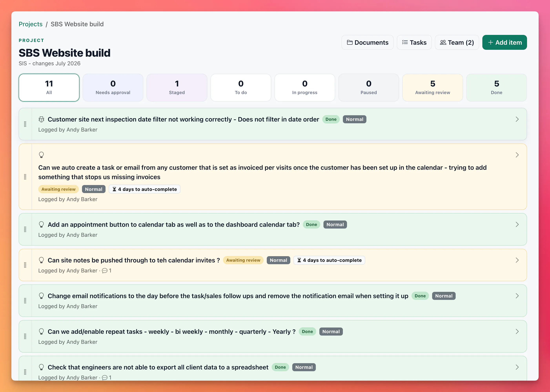Click the comment bubble icon on Check that engineers item
The width and height of the screenshot is (550, 392).
pyautogui.click(x=105, y=378)
